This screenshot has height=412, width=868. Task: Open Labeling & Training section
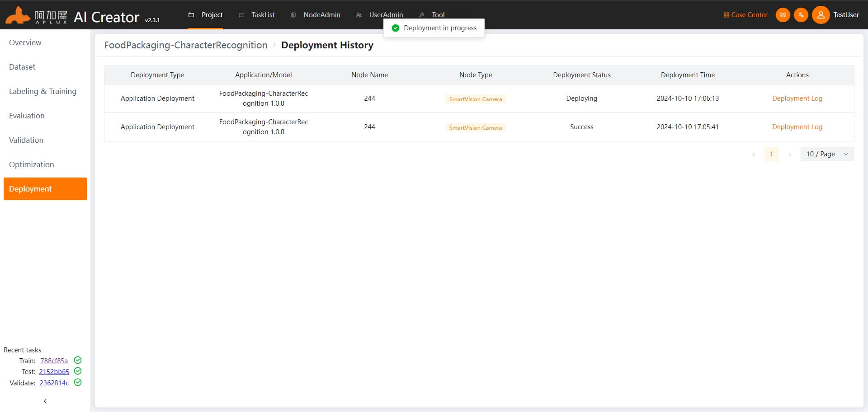click(x=45, y=91)
